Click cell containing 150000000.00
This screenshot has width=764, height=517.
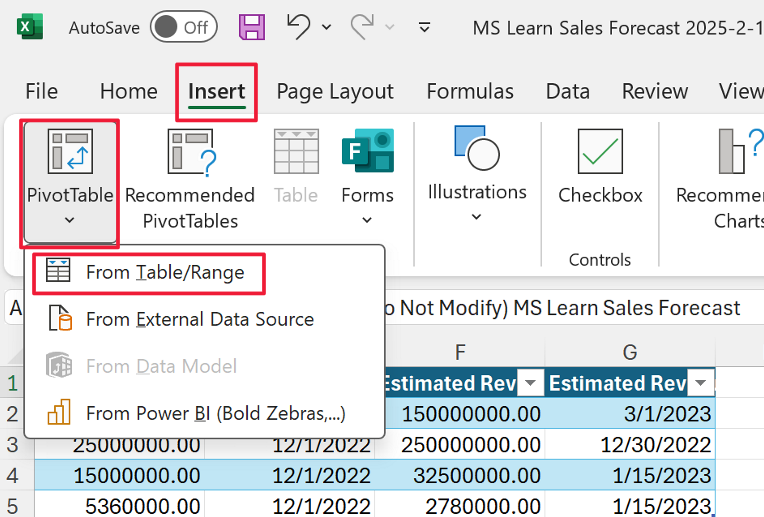click(x=465, y=414)
